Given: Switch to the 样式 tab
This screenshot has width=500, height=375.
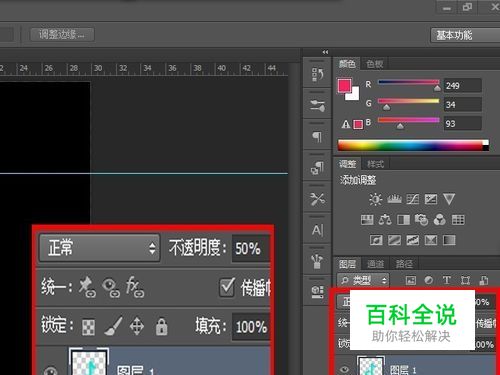Looking at the screenshot, I should (x=375, y=164).
